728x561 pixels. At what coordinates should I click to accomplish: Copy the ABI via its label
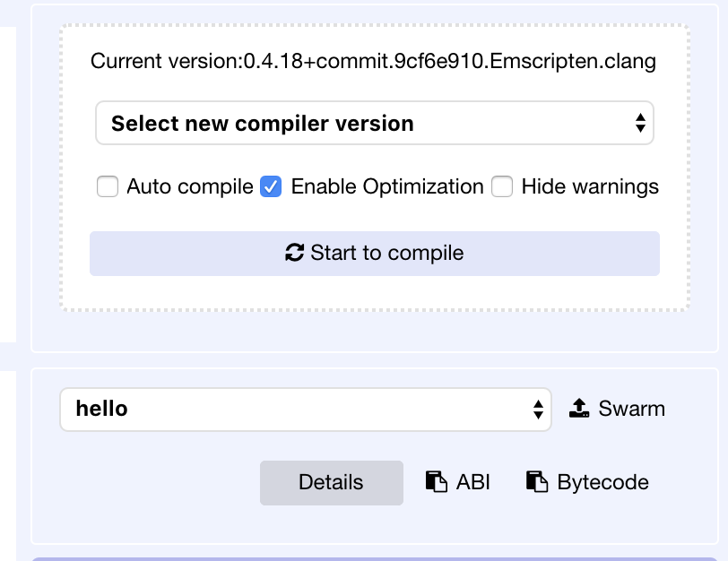[x=473, y=482]
